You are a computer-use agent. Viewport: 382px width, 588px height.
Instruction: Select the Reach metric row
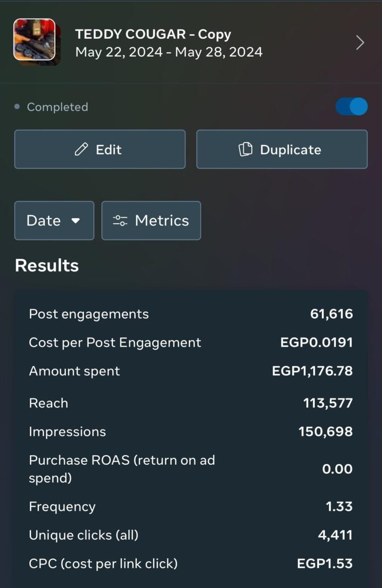[191, 403]
